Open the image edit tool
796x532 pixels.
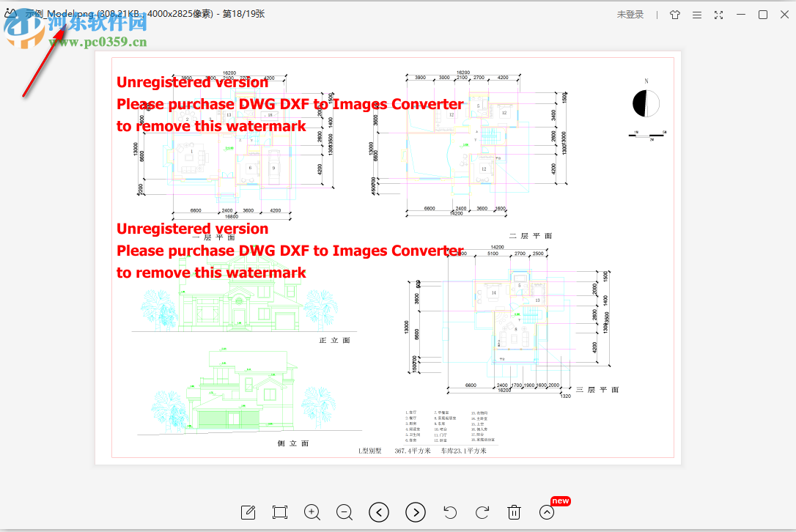click(248, 512)
